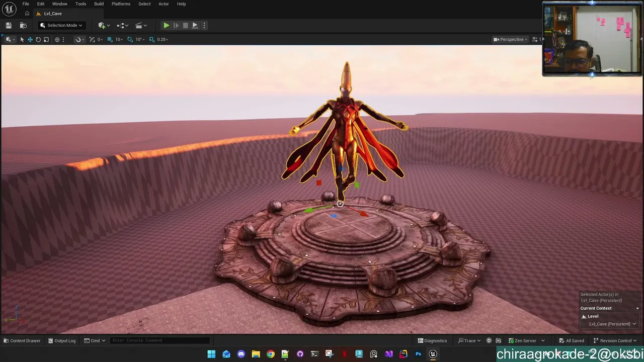Open the play options three-dot menu
The image size is (644, 362).
204,25
